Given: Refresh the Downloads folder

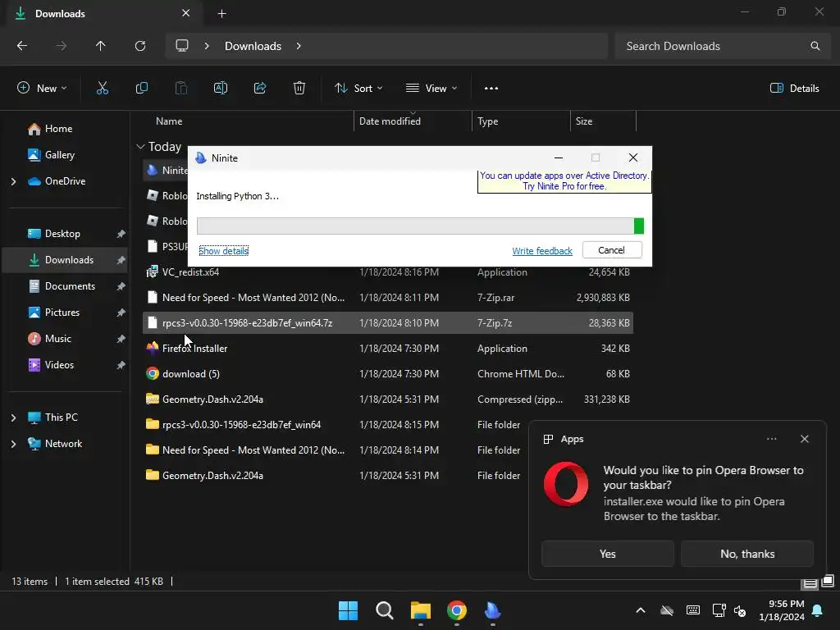Looking at the screenshot, I should [x=140, y=46].
